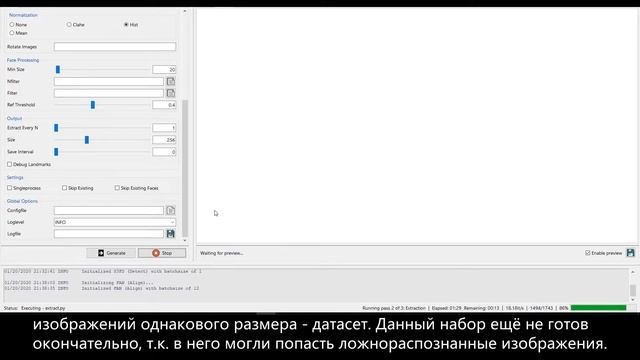Click the options panel vertical scrollbar
The image size is (640, 360).
tap(185, 168)
